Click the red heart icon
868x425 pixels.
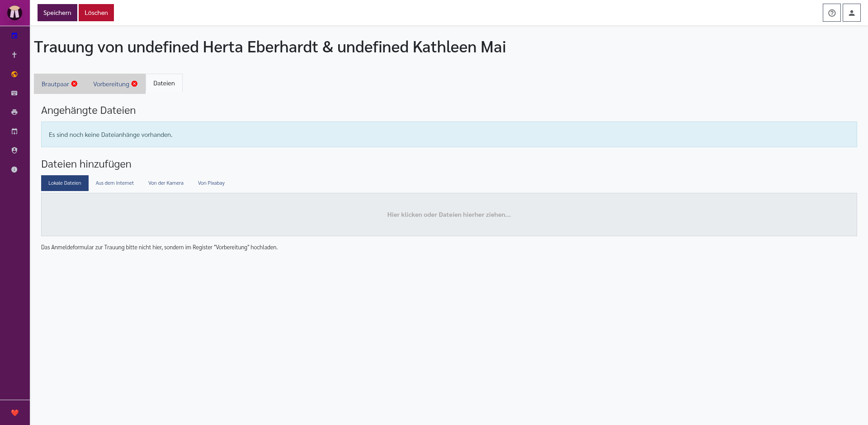click(x=15, y=413)
